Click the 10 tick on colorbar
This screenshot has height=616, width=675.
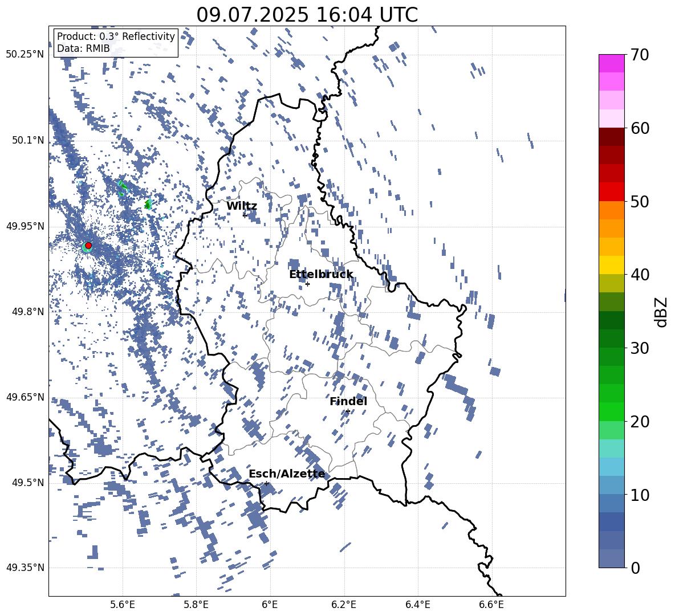point(639,495)
